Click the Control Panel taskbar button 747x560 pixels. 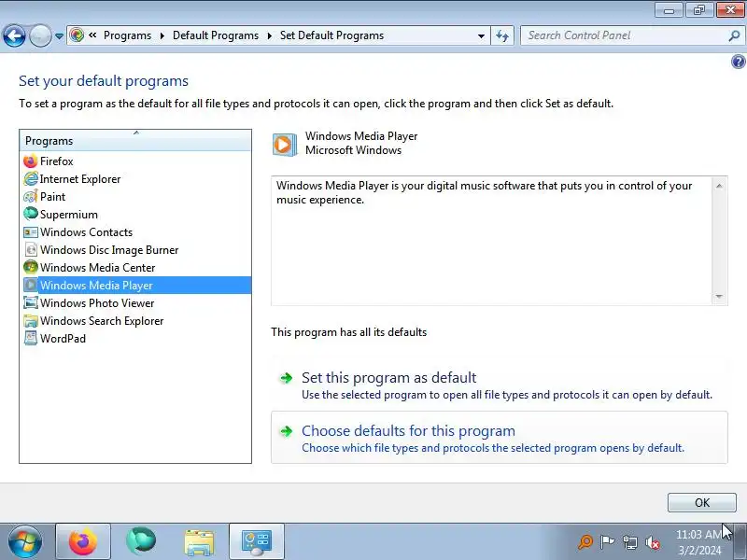pos(257,541)
